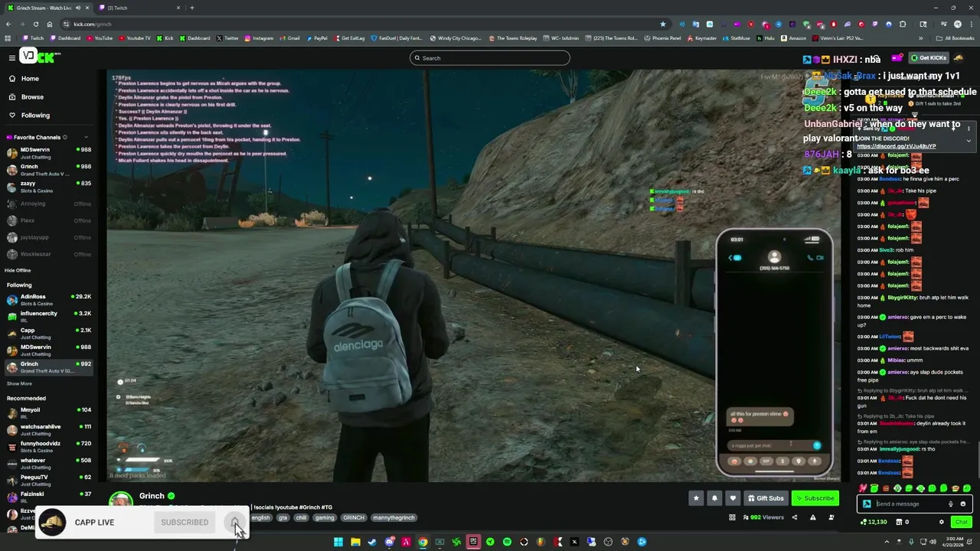Switch to the (3) Twitch browser tab
The image size is (980, 551).
pyautogui.click(x=138, y=8)
